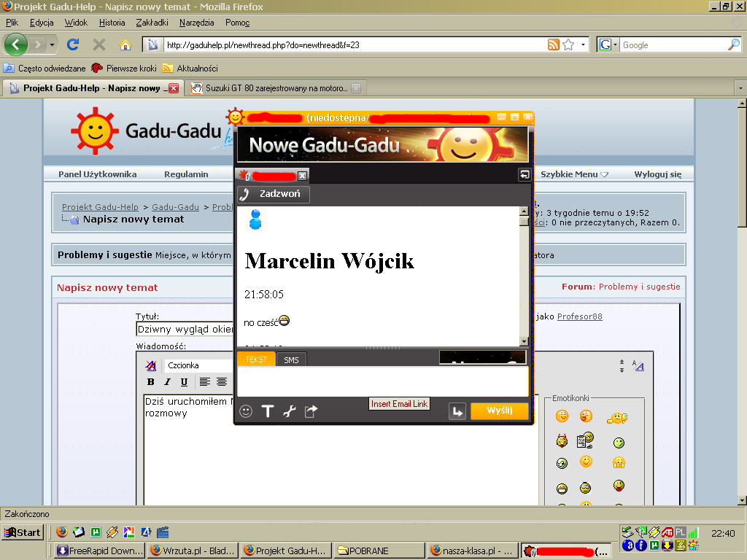The height and width of the screenshot is (560, 747).
Task: Reload the page with the blue refresh icon
Action: 73,44
